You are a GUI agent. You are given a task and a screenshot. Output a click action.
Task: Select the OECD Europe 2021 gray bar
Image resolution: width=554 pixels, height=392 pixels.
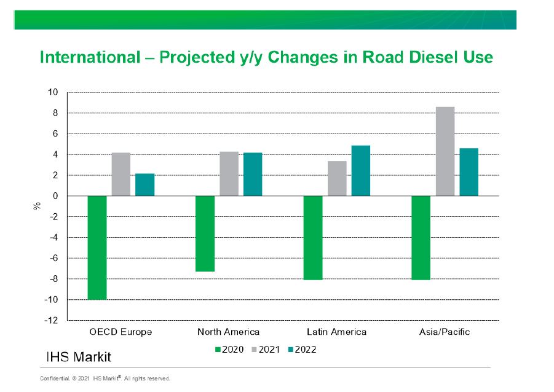[121, 174]
